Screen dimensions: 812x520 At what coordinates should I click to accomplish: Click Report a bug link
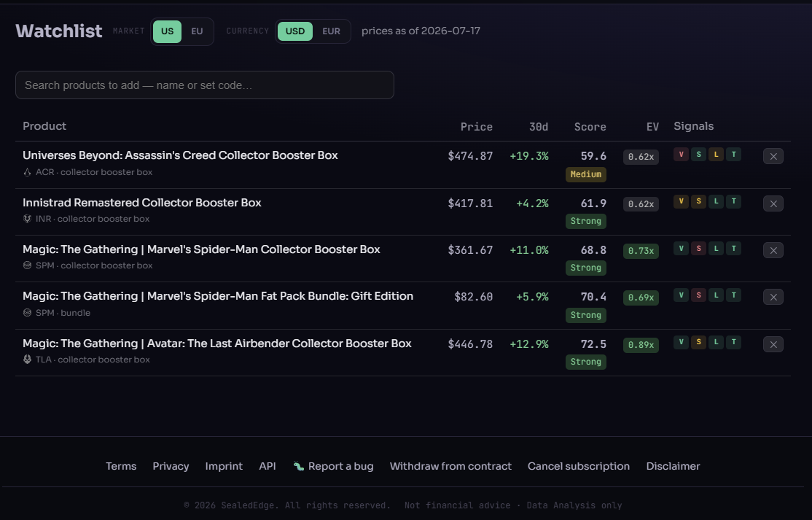(x=334, y=466)
